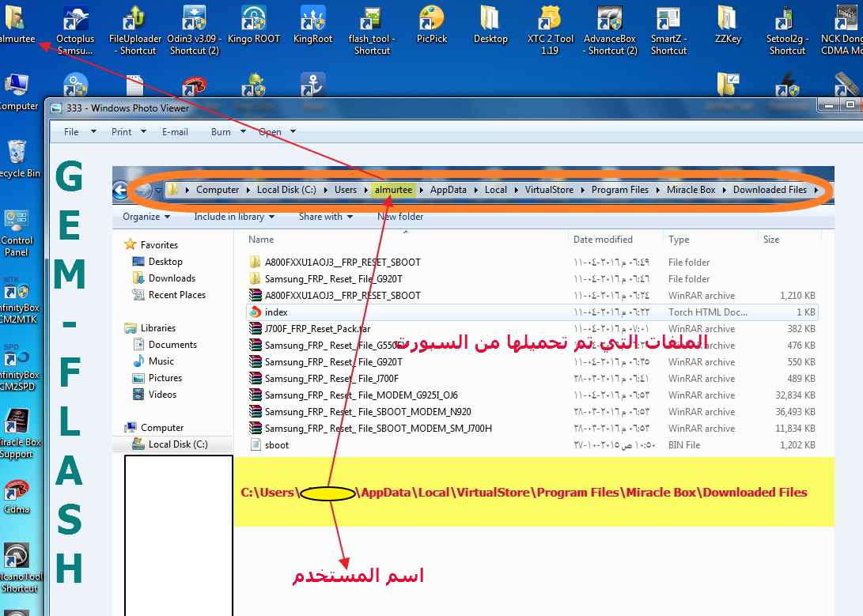This screenshot has height=616, width=863.
Task: Open the Recycle Bin on the desktop
Action: 17,158
